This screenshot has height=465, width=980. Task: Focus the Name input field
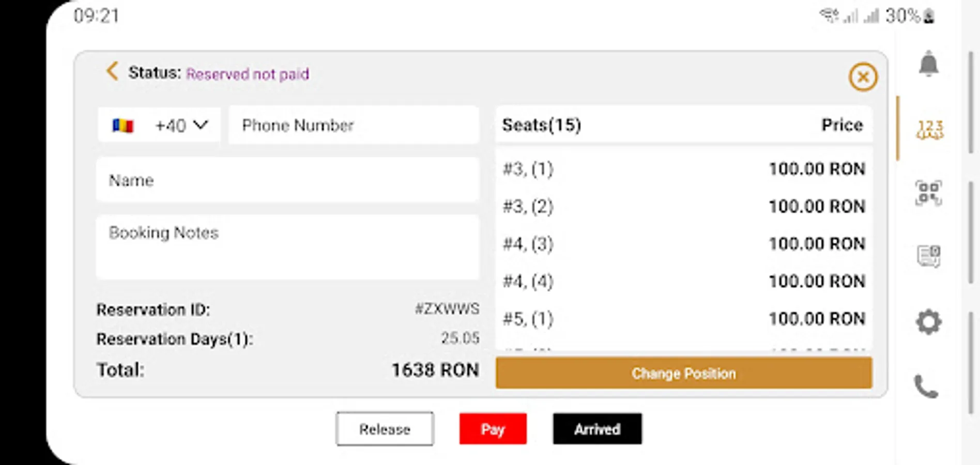(287, 180)
